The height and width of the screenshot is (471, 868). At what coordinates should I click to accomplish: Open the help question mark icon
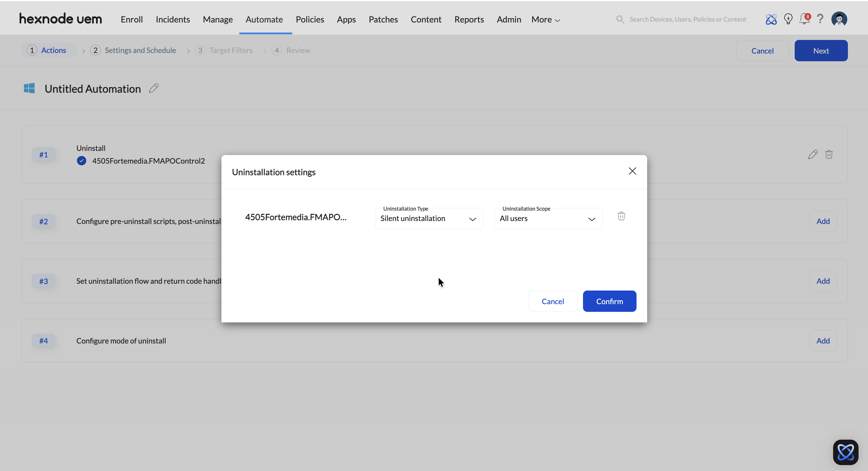tap(820, 19)
